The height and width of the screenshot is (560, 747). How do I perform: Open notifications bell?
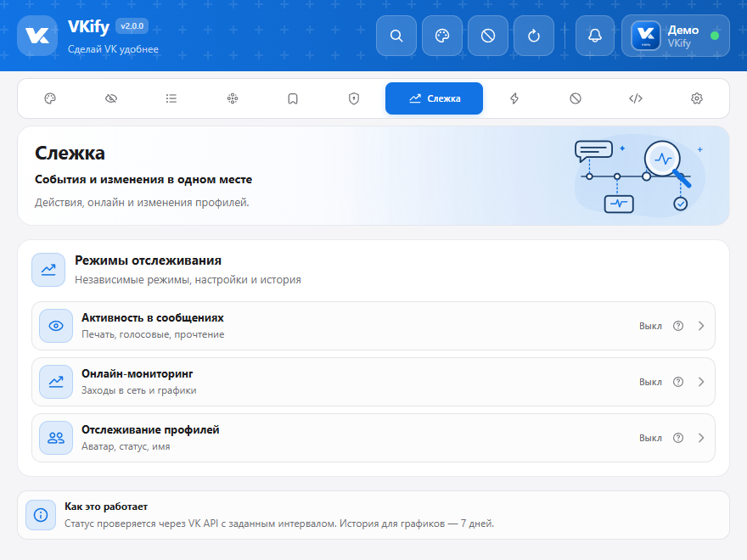click(x=594, y=36)
